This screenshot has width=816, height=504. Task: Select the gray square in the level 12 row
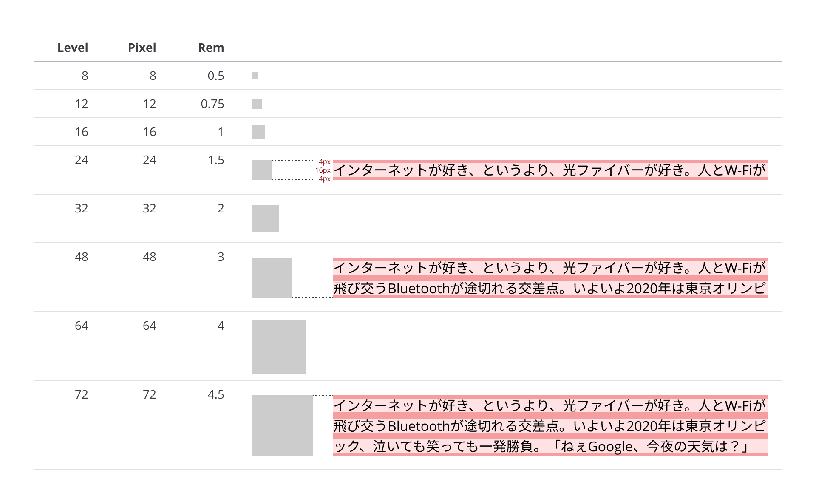point(257,104)
